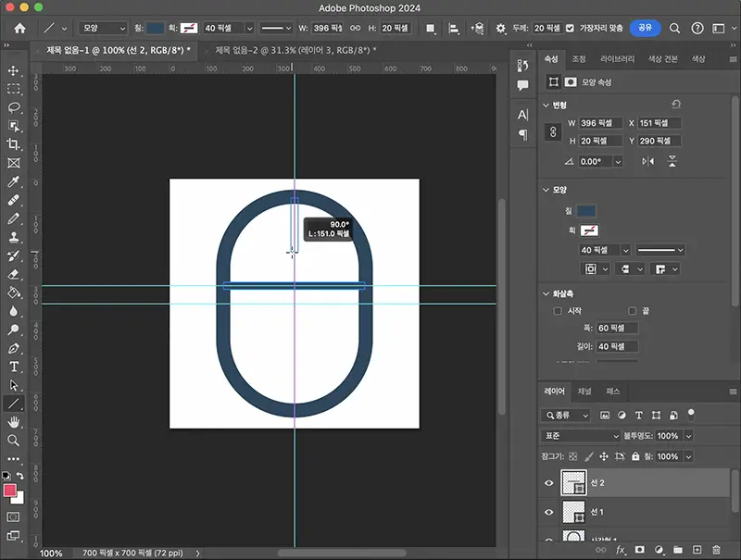Switch to the 채널 tab
The image size is (741, 560).
click(x=584, y=392)
